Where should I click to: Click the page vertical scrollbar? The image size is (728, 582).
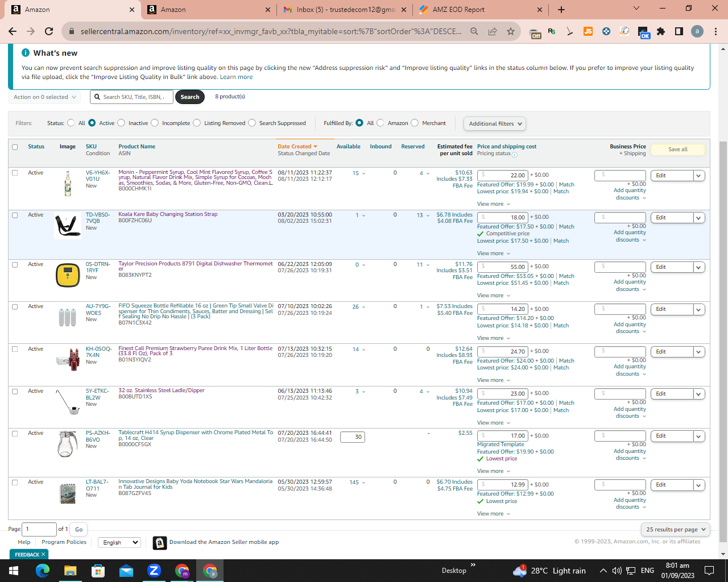(723, 341)
